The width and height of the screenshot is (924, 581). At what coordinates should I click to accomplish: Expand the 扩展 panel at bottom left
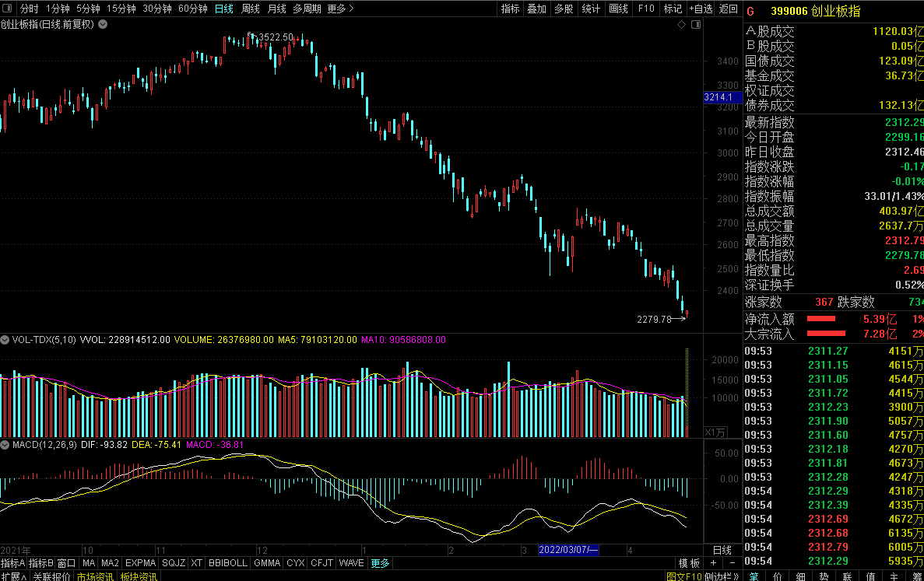pos(13,576)
